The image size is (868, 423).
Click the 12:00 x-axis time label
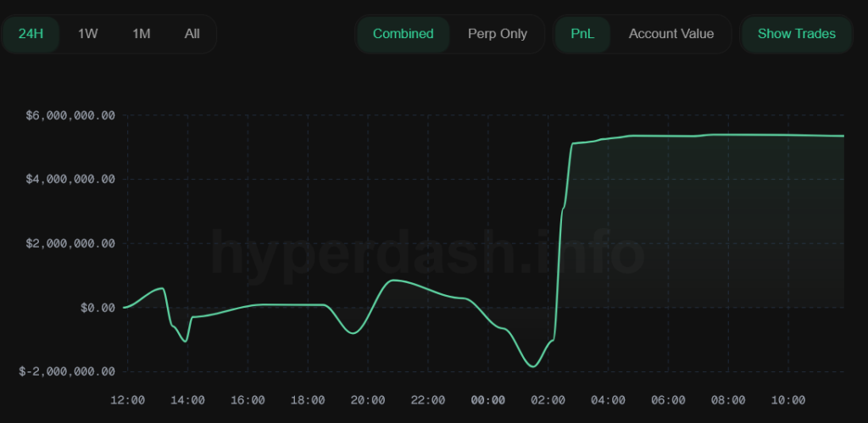127,400
